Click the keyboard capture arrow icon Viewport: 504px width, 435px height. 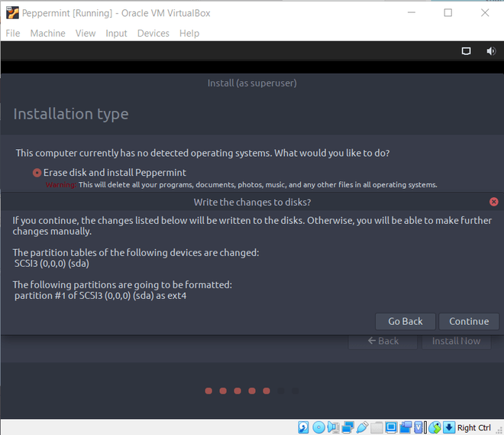(x=449, y=427)
